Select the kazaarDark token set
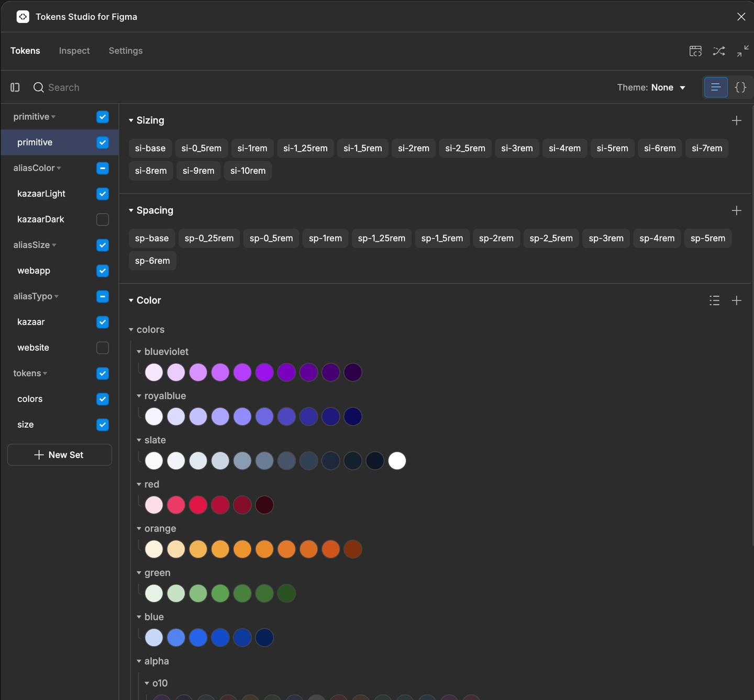Screen dimensions: 754x700 (x=41, y=219)
